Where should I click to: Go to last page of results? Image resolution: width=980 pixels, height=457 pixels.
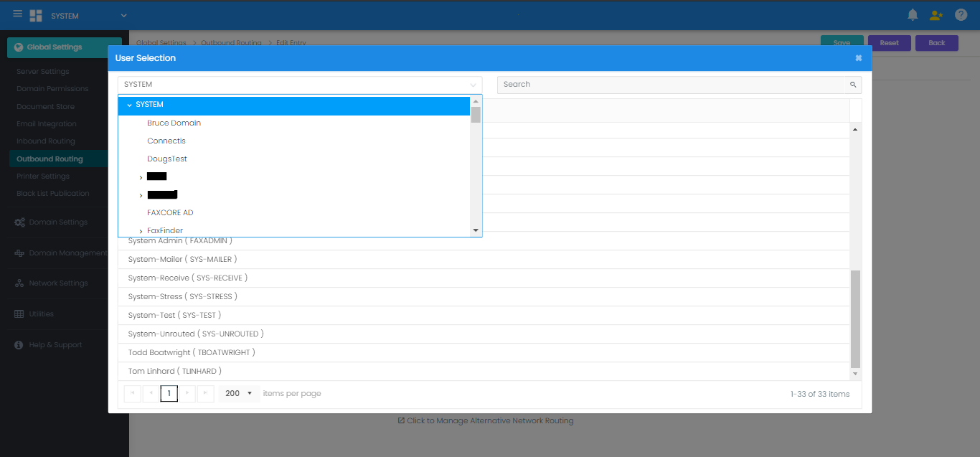206,393
